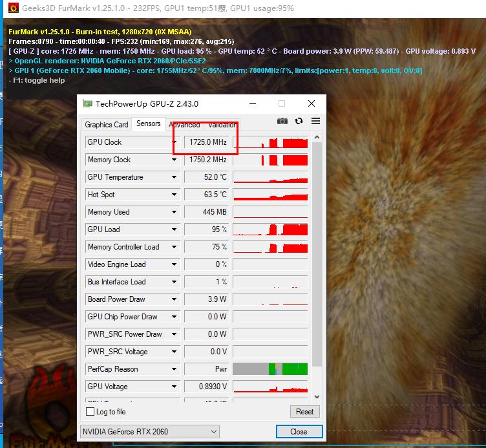
Task: Click the 445 MB Memory Used value
Action: click(206, 212)
